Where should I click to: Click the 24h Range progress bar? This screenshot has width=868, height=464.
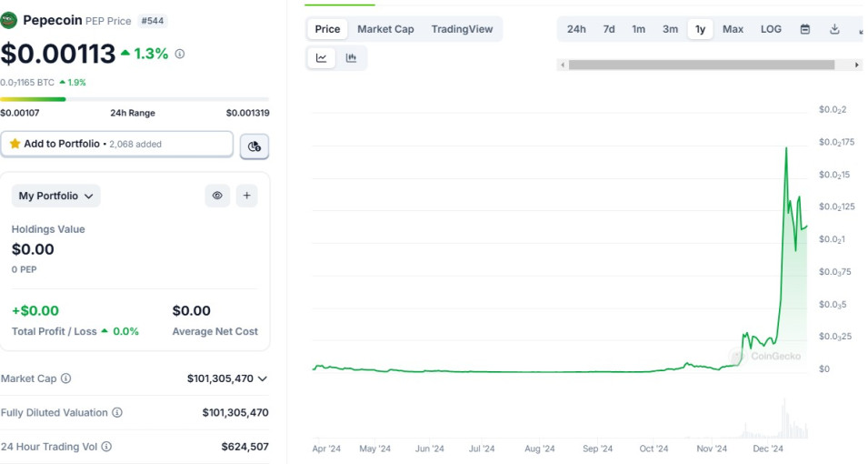pyautogui.click(x=135, y=99)
